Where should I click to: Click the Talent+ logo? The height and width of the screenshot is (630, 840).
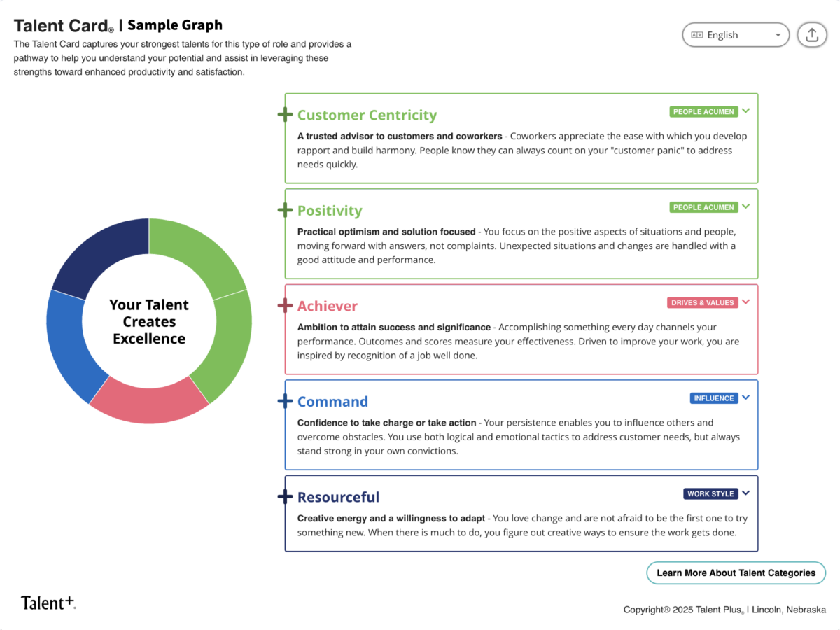(x=47, y=602)
